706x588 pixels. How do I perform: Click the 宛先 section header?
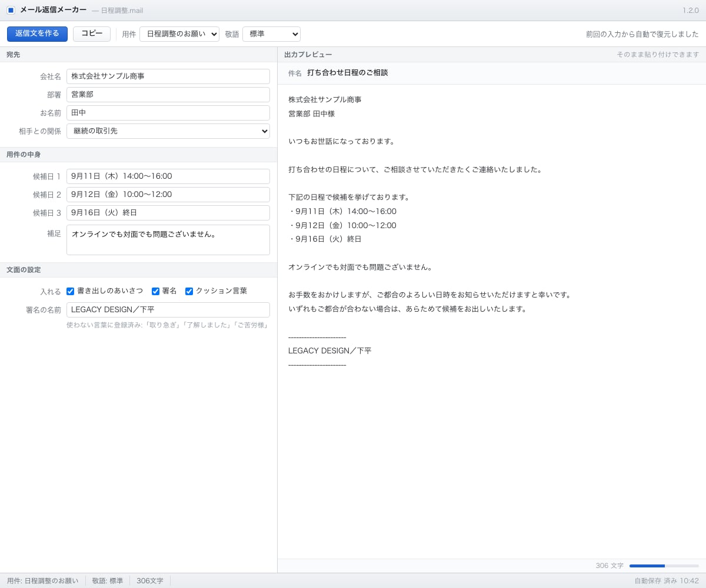click(x=138, y=55)
